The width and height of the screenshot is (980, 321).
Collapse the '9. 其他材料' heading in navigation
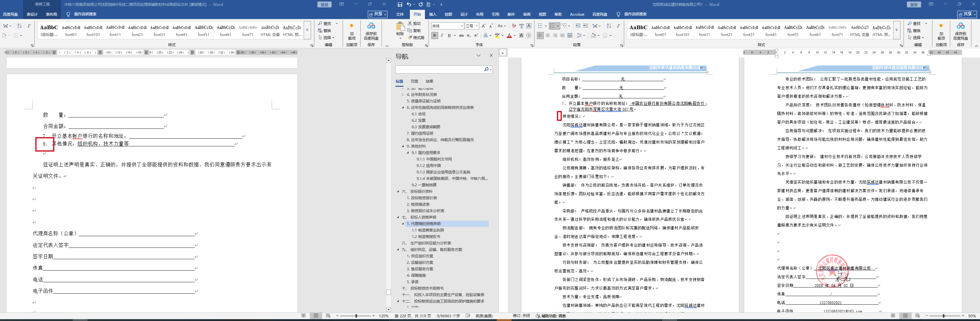403,146
